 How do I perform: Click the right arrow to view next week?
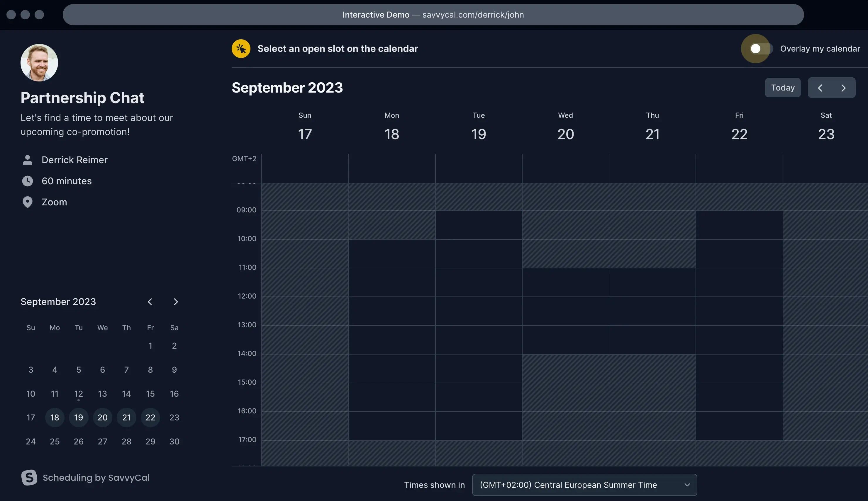point(844,88)
